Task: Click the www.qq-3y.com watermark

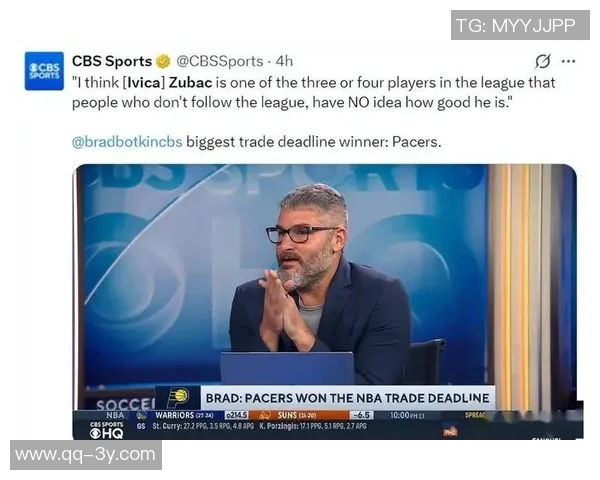Action: [86, 455]
